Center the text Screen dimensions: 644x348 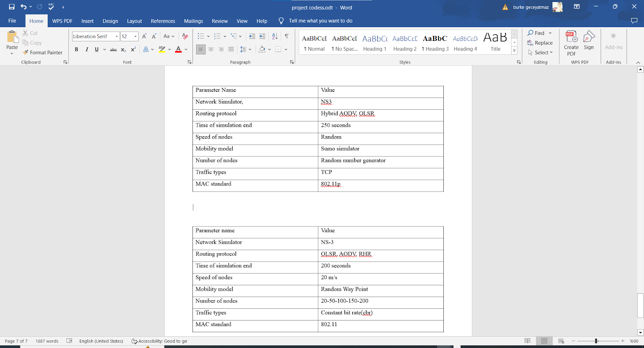211,49
